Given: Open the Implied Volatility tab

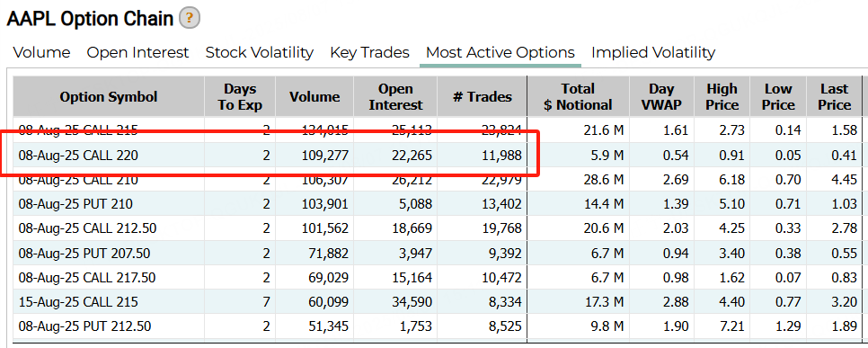Looking at the screenshot, I should pos(653,53).
